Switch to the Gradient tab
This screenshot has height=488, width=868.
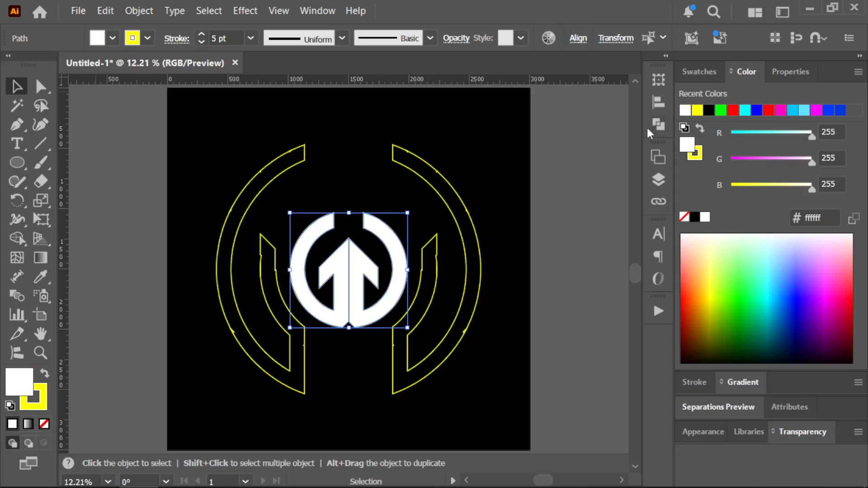click(742, 382)
